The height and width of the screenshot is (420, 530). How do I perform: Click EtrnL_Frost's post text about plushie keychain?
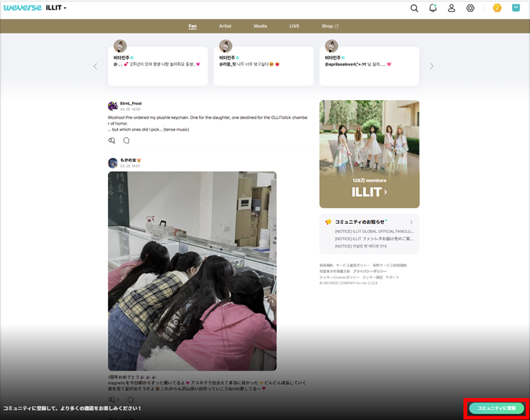[208, 123]
